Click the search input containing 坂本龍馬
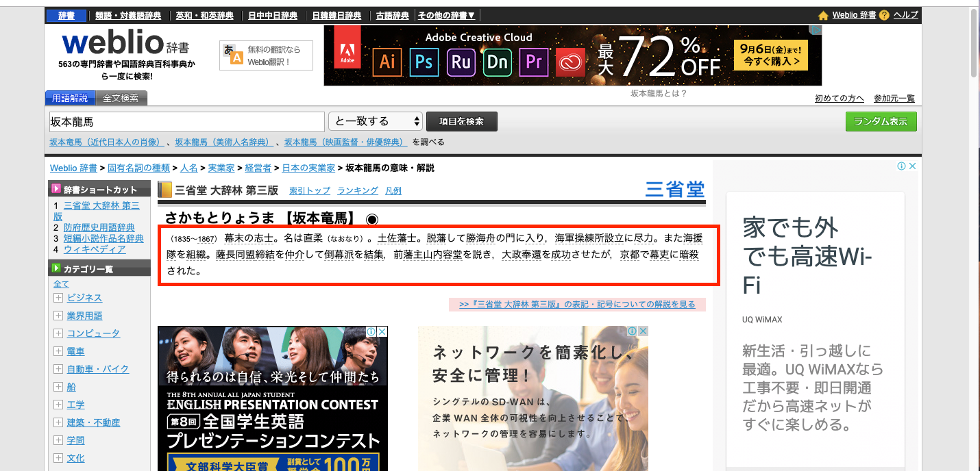Image resolution: width=980 pixels, height=471 pixels. (x=185, y=120)
